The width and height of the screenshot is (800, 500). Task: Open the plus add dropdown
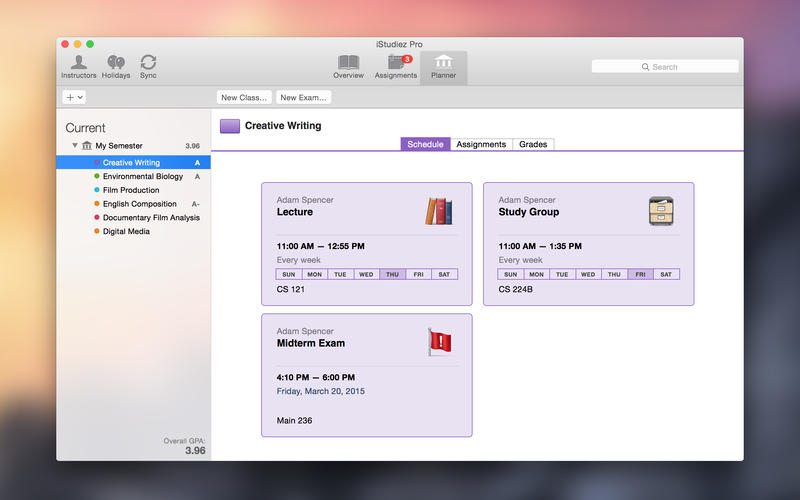click(74, 97)
